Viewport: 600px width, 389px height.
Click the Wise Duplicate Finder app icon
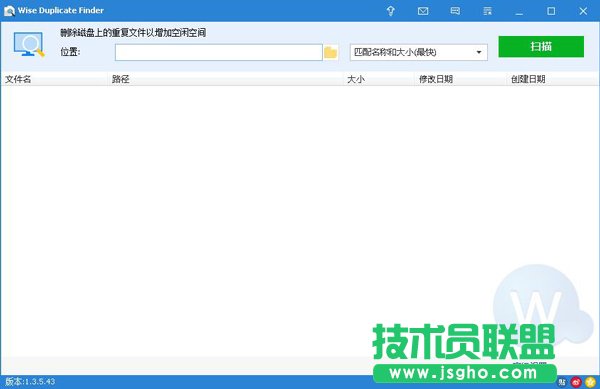(9, 11)
